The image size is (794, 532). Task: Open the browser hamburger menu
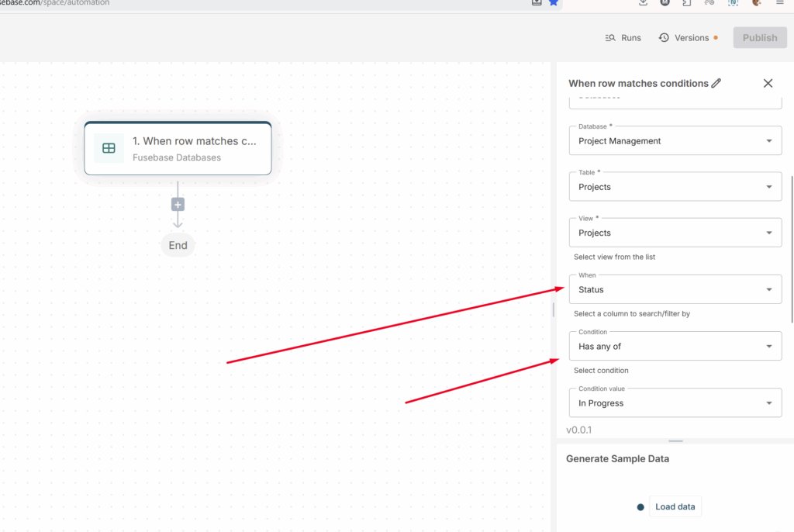780,2
